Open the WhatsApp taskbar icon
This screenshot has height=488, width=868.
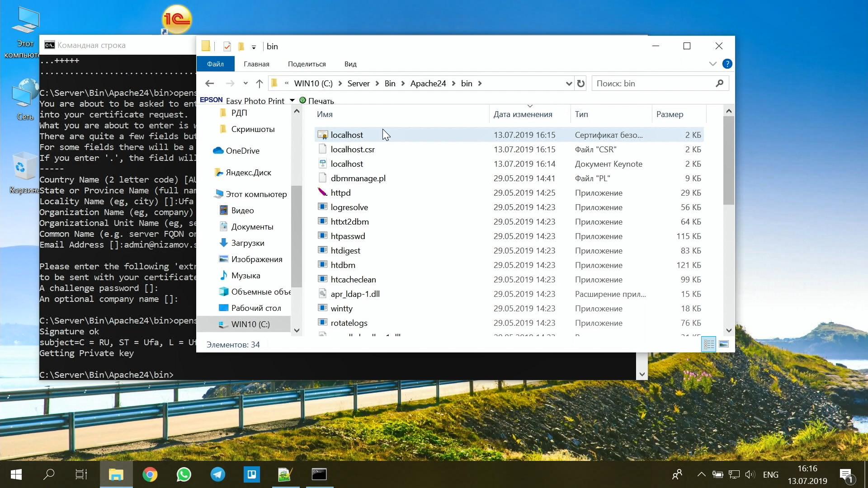point(184,474)
